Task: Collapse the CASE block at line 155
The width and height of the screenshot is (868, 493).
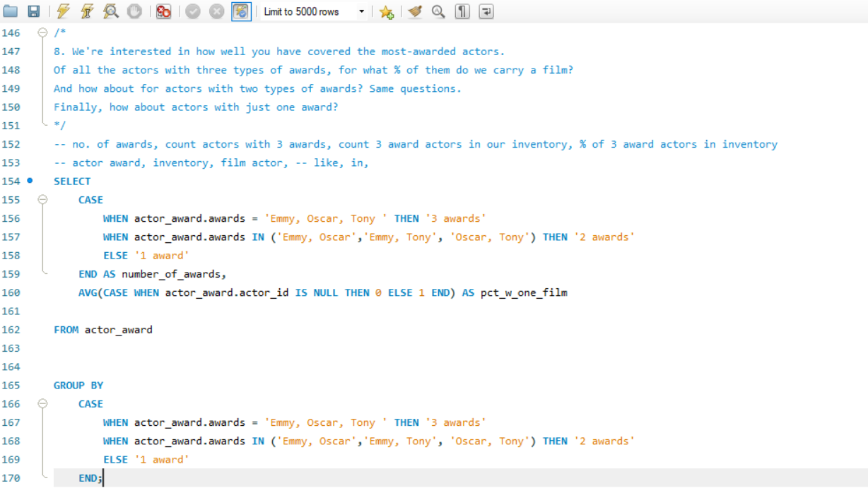Action: tap(42, 200)
